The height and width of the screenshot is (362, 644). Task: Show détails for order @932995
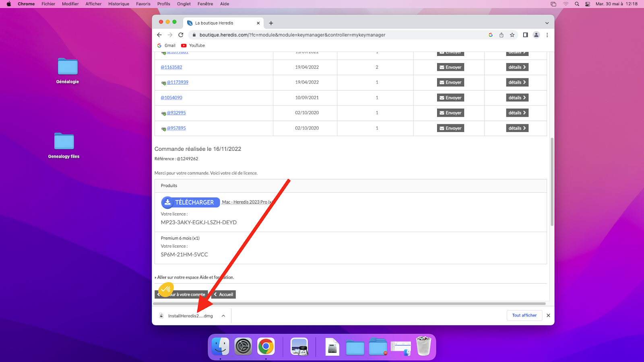(517, 113)
